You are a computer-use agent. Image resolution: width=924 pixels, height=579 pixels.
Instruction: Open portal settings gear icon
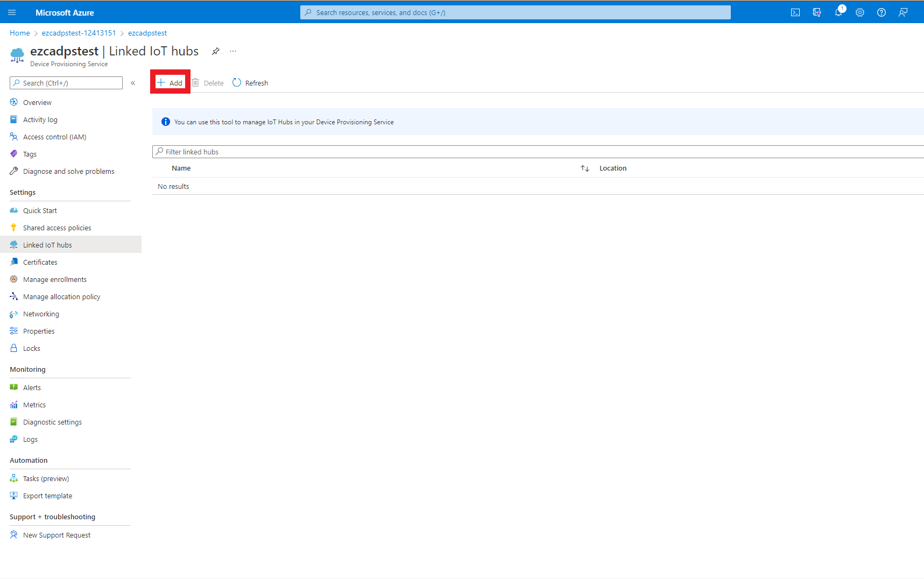click(860, 12)
